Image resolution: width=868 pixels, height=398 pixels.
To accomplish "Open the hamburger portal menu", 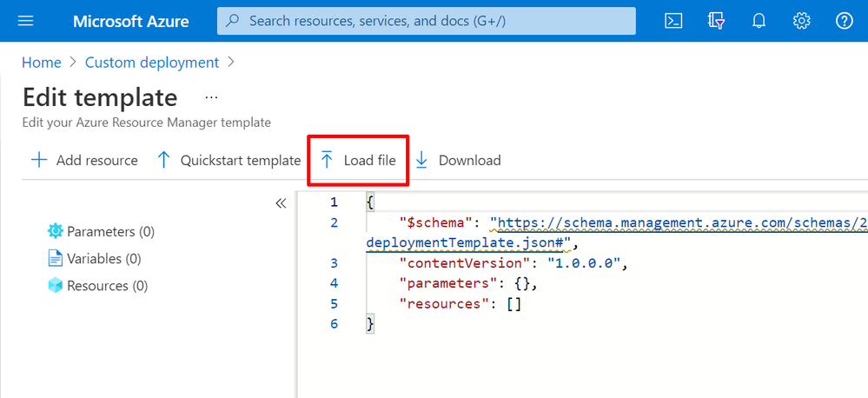I will pyautogui.click(x=26, y=21).
